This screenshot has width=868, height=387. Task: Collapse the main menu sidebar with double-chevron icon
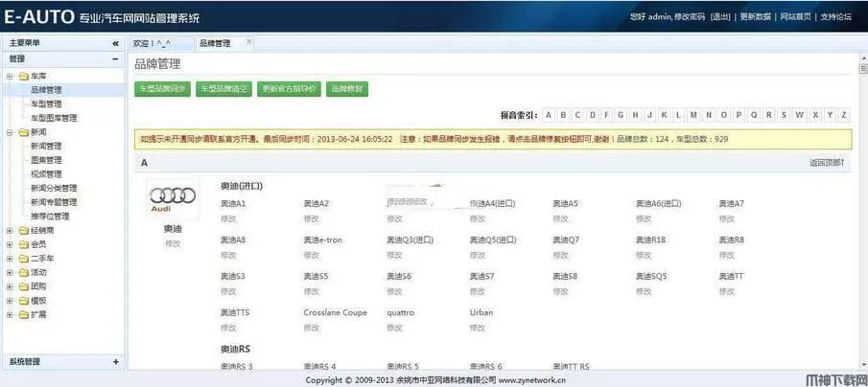point(115,43)
